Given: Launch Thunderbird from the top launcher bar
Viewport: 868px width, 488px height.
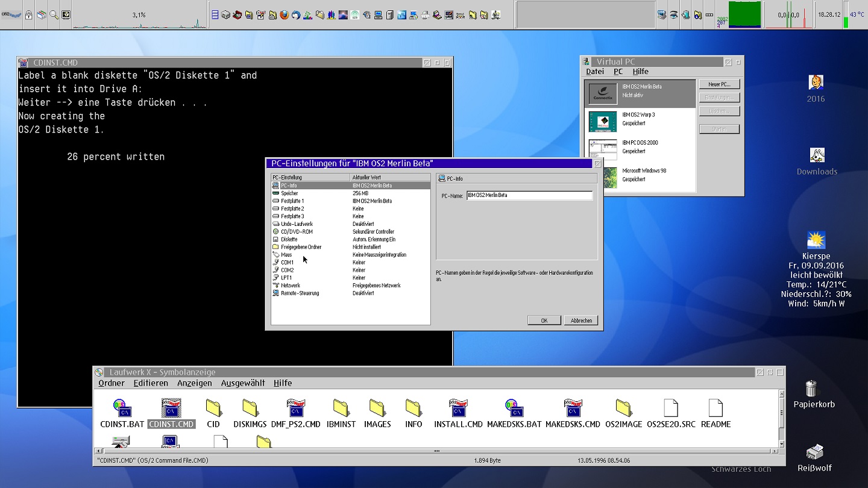Looking at the screenshot, I should 296,14.
